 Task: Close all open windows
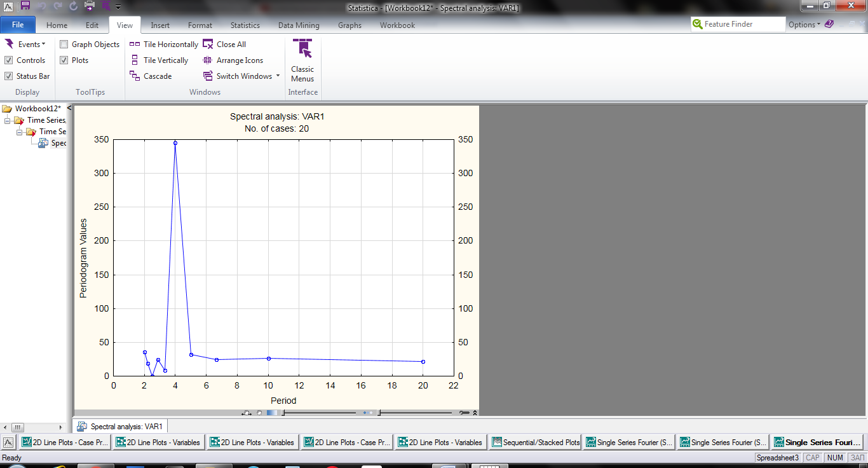point(224,45)
